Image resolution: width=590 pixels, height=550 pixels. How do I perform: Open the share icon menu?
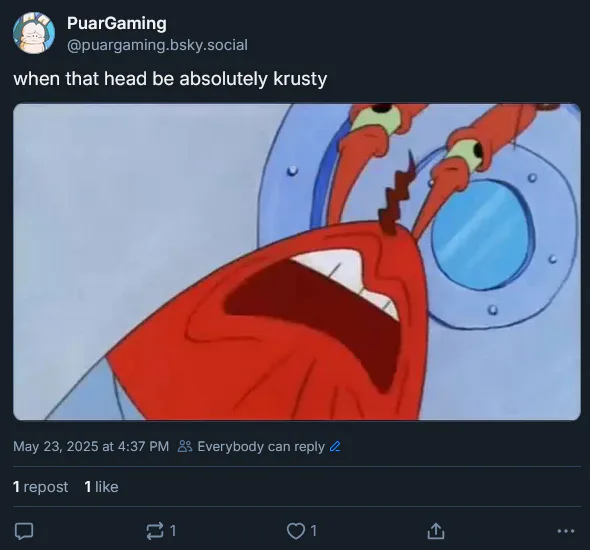click(x=436, y=531)
